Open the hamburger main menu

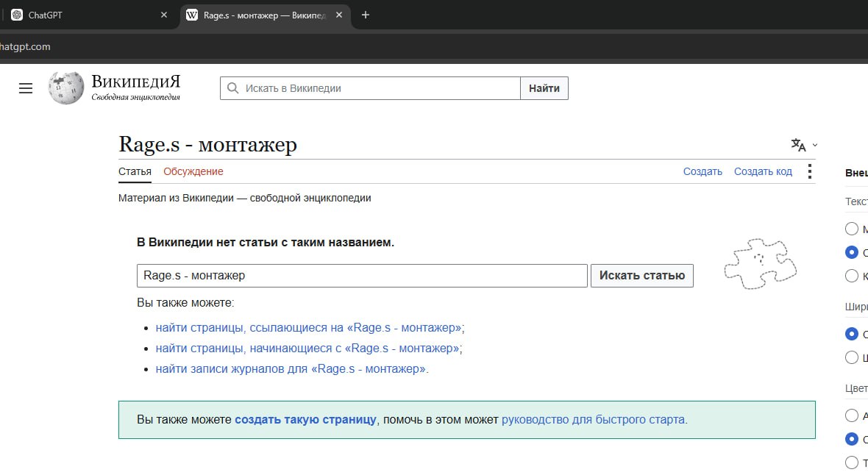click(26, 88)
